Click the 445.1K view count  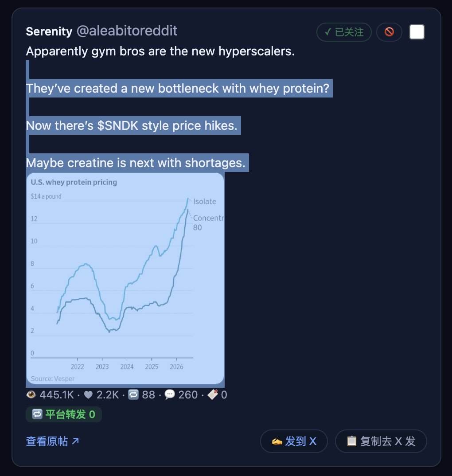[56, 394]
